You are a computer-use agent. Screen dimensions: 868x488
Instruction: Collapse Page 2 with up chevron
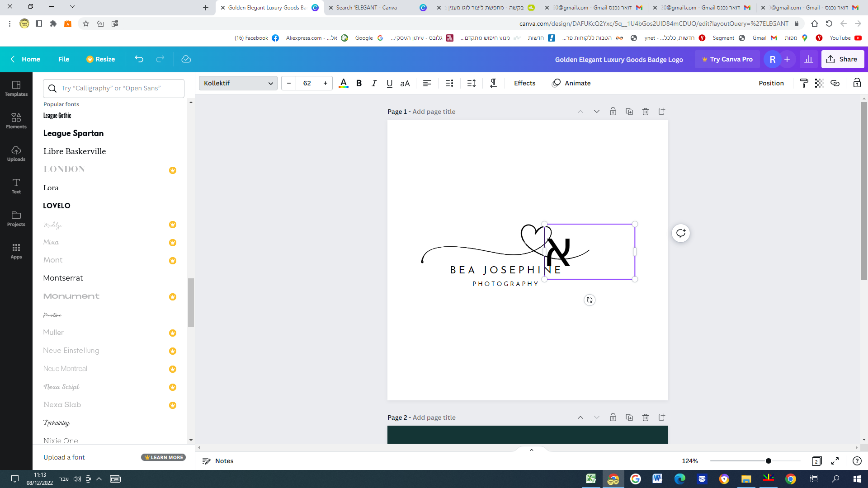pos(580,418)
